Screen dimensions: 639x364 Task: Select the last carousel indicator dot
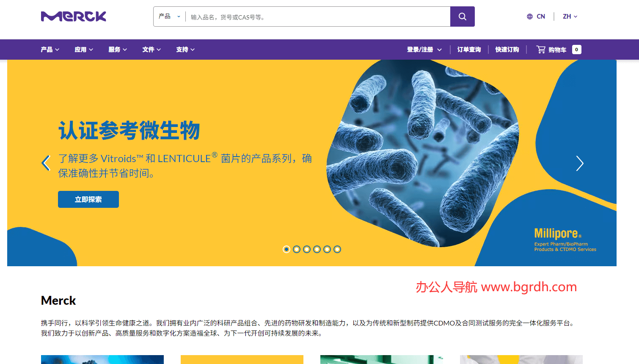click(x=337, y=249)
